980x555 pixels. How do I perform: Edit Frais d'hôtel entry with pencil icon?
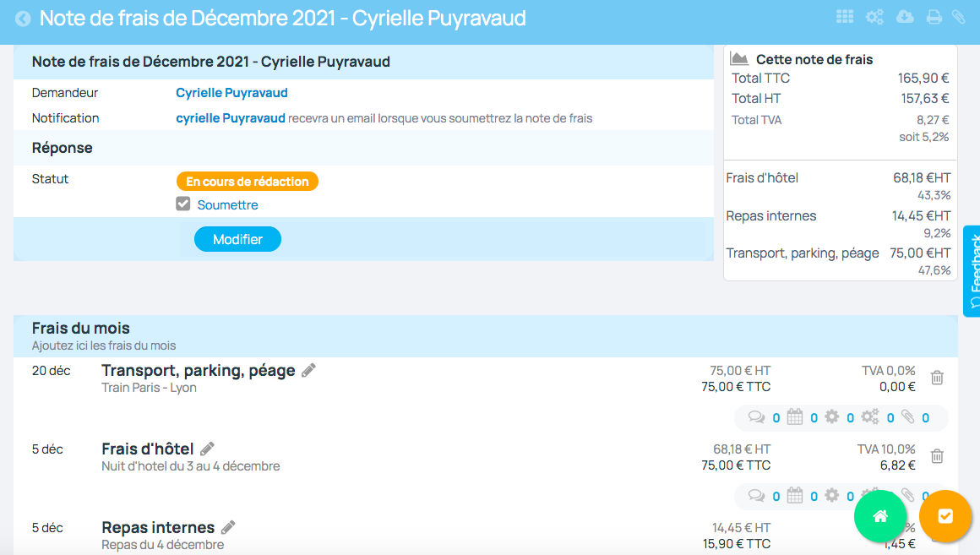coord(207,449)
